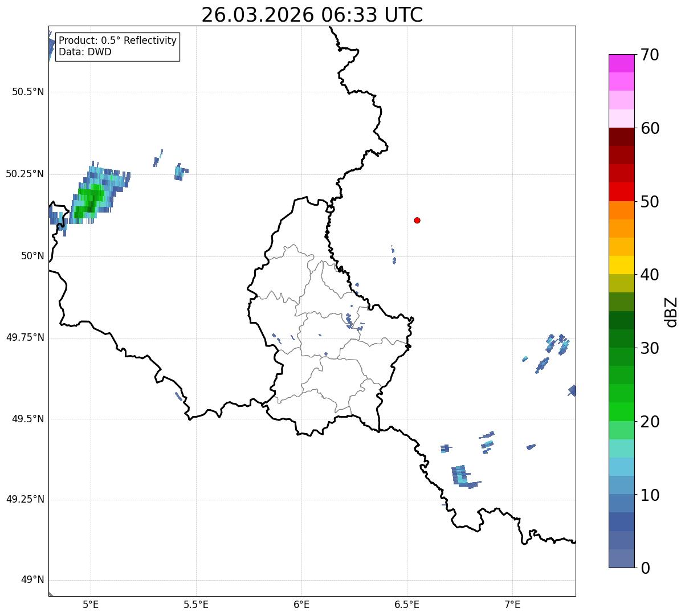Click the 49°N latitude tick label
This screenshot has width=685, height=616.
point(32,580)
